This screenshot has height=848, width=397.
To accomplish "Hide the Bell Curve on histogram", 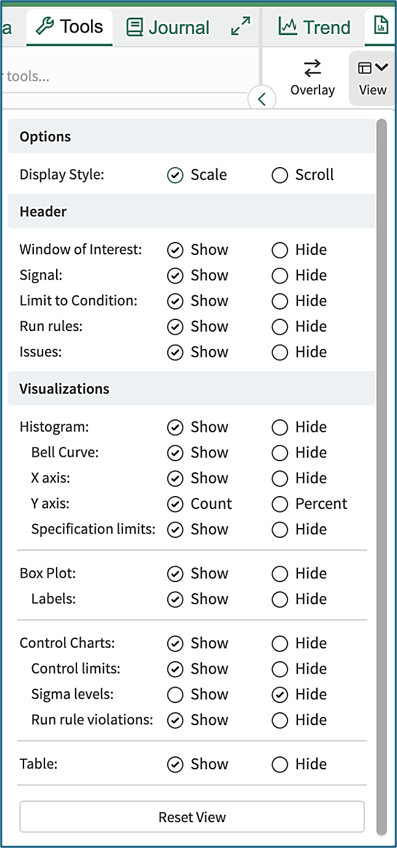I will pos(299,453).
